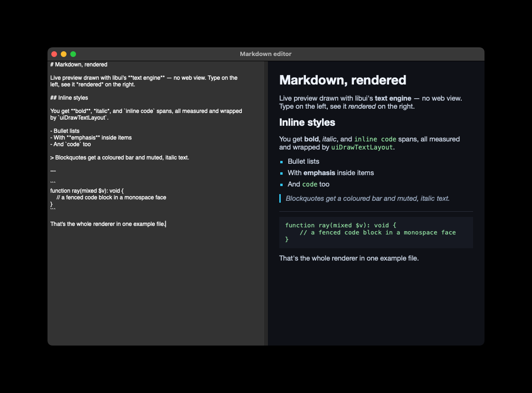Click the '---' horizontal rule source line
The height and width of the screenshot is (393, 532).
click(x=53, y=171)
